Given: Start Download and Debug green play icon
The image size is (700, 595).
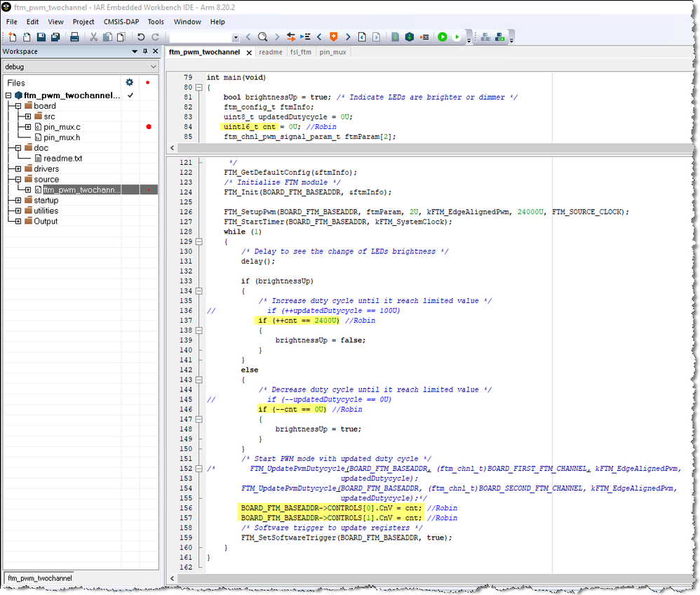Looking at the screenshot, I should coord(443,36).
